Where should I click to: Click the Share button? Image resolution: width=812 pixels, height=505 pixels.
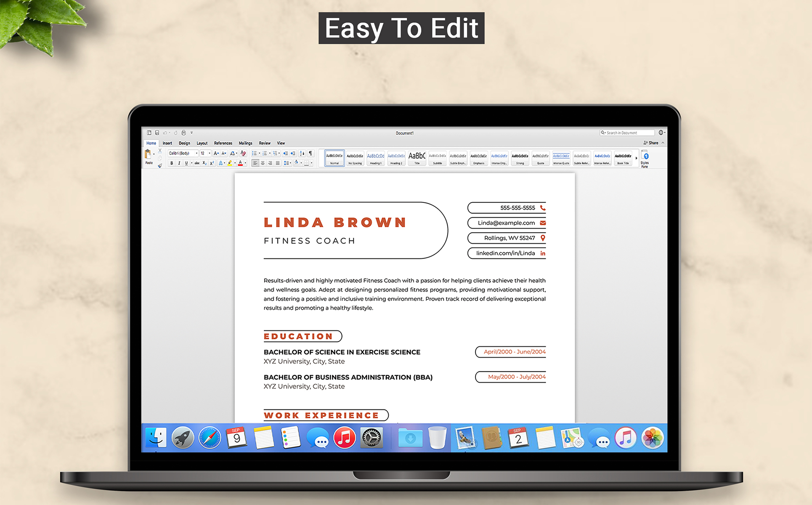click(651, 143)
